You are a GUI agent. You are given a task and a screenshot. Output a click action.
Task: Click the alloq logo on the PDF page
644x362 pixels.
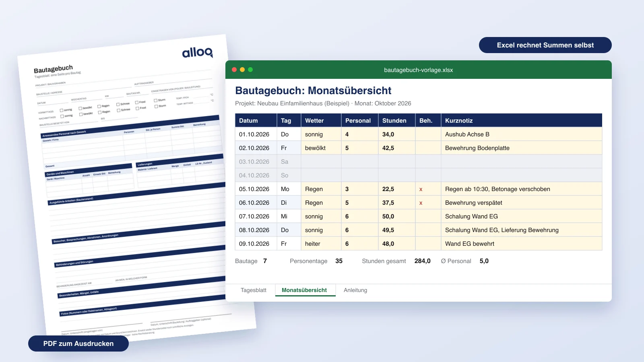click(x=197, y=52)
